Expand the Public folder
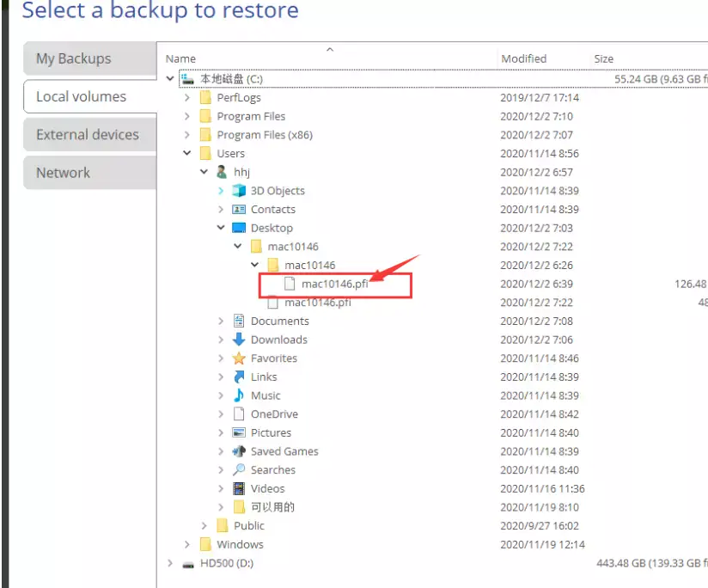 [x=204, y=526]
